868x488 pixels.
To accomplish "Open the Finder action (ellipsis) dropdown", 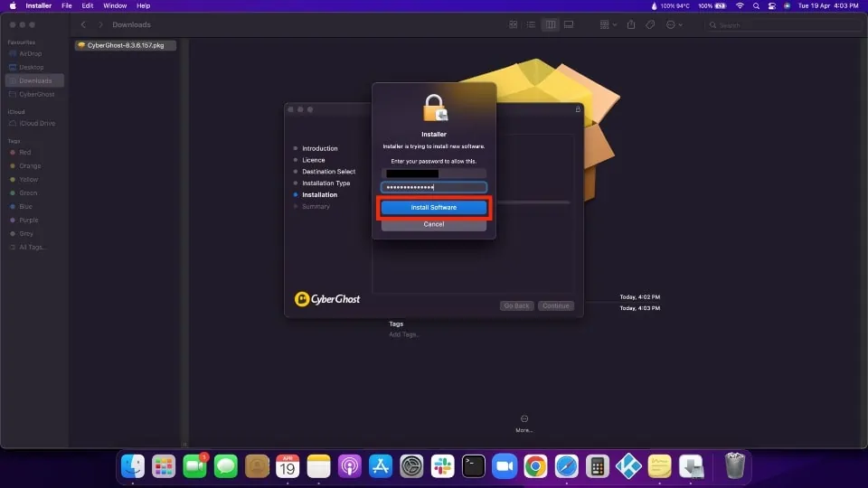I will pyautogui.click(x=674, y=25).
